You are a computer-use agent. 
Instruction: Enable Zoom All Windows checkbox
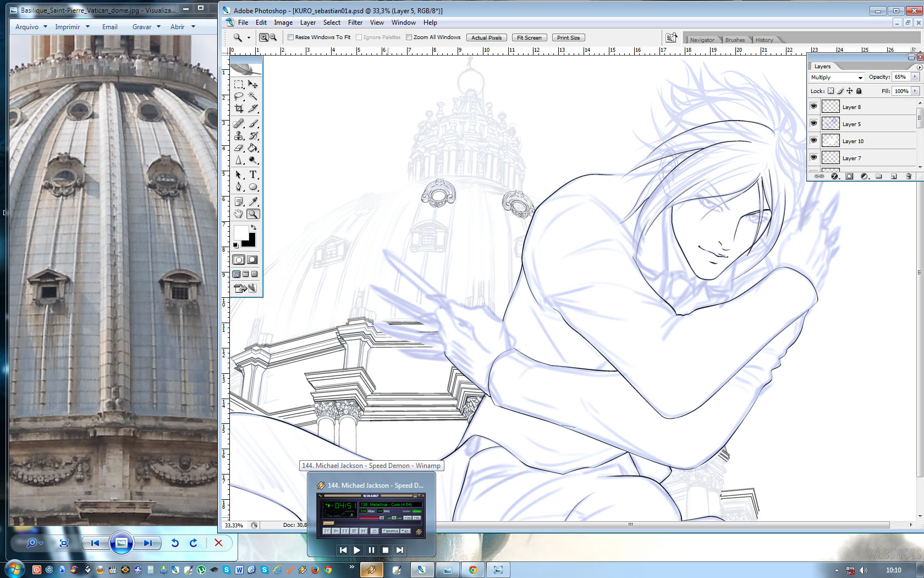409,37
